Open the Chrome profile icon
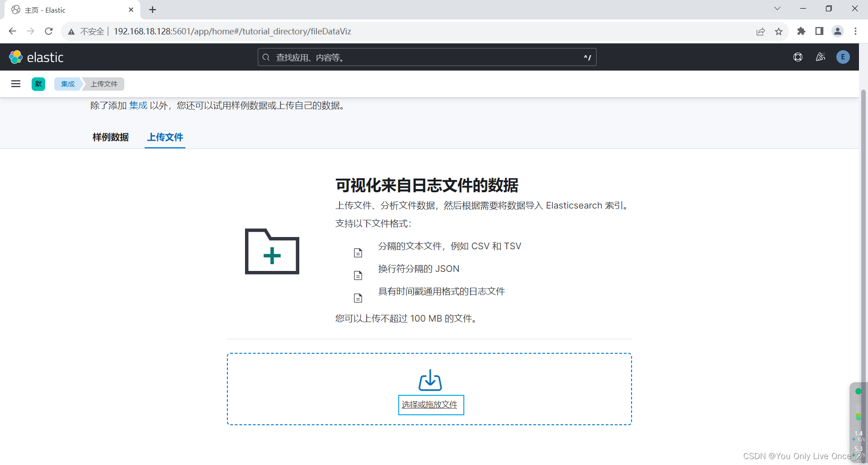The image size is (868, 465). click(x=838, y=31)
